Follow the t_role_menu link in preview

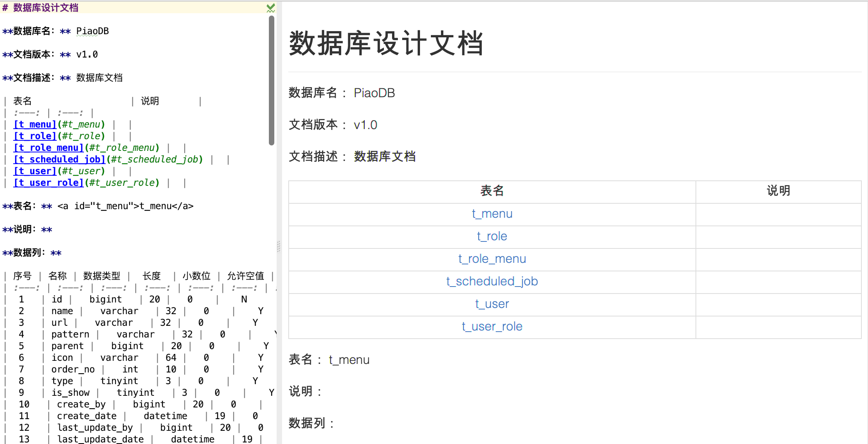coord(492,259)
